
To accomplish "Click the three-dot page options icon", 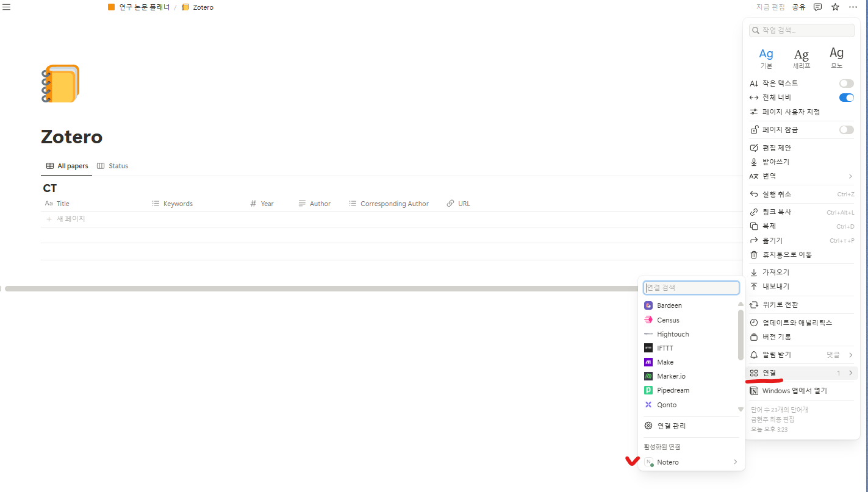I will 853,7.
